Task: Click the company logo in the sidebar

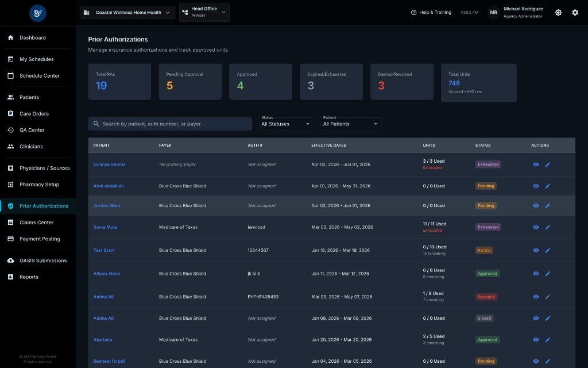Action: [37, 13]
